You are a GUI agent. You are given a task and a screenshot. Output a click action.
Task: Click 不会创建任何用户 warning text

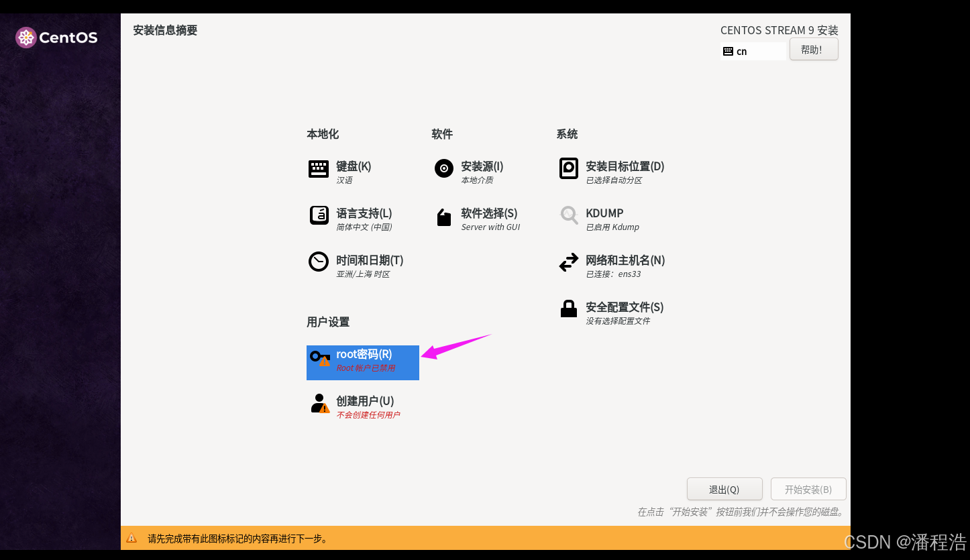(368, 415)
